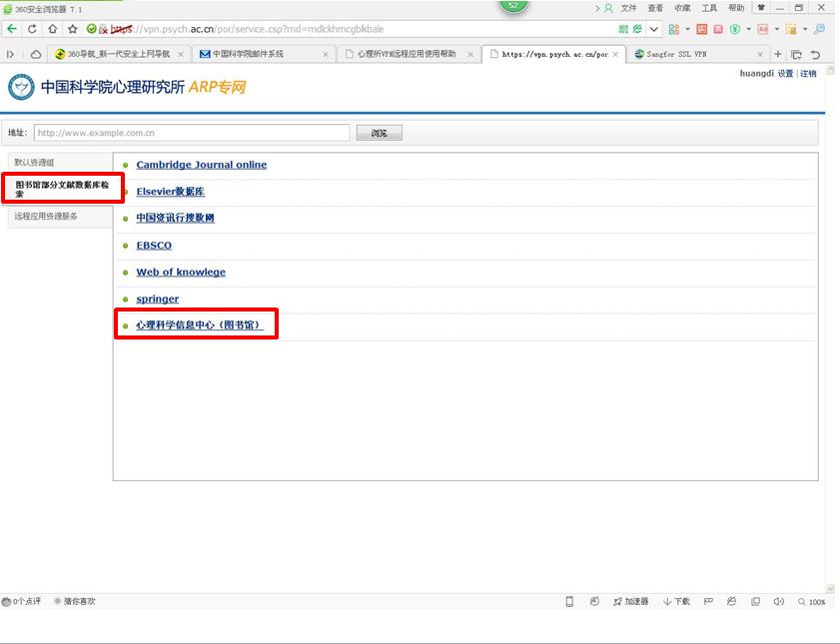The image size is (840, 644).
Task: Open 心理科学信息中心（图书馆） link
Action: tap(200, 324)
